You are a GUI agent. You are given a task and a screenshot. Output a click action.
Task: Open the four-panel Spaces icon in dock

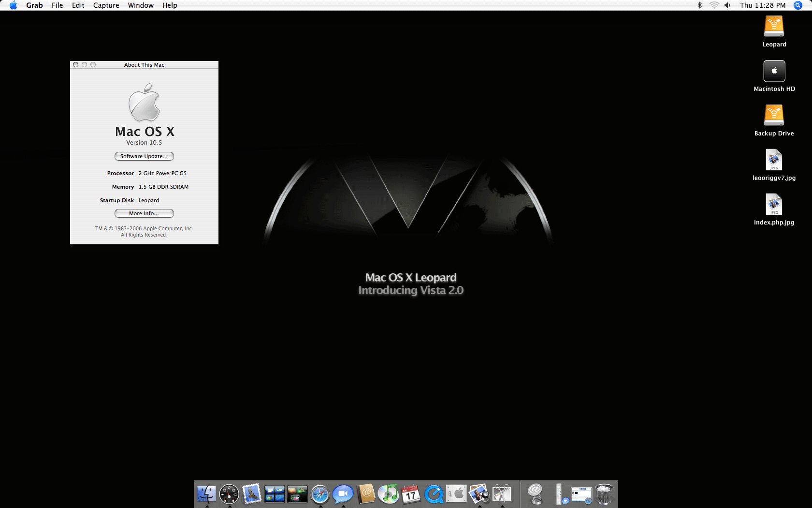275,494
